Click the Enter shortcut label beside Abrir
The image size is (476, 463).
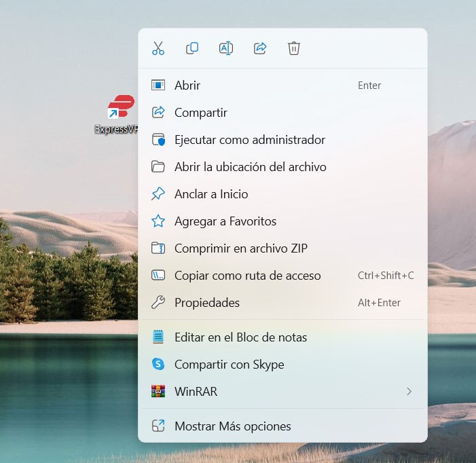coord(369,86)
